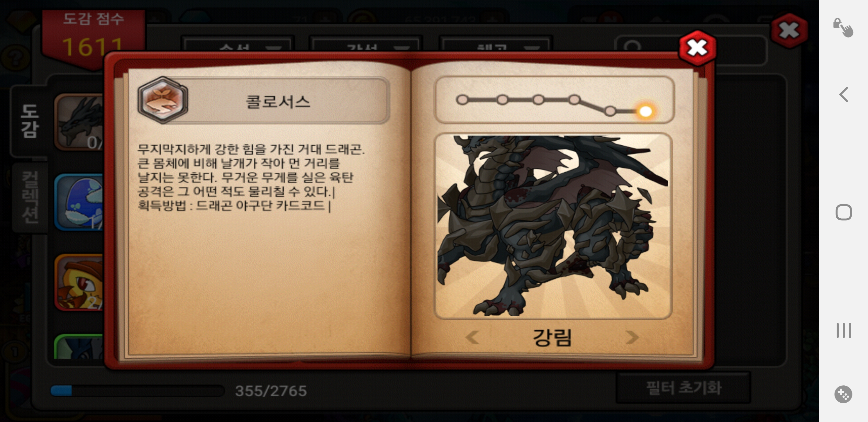The width and height of the screenshot is (868, 422).
Task: Open the black dragon thumbnail
Action: 79,122
